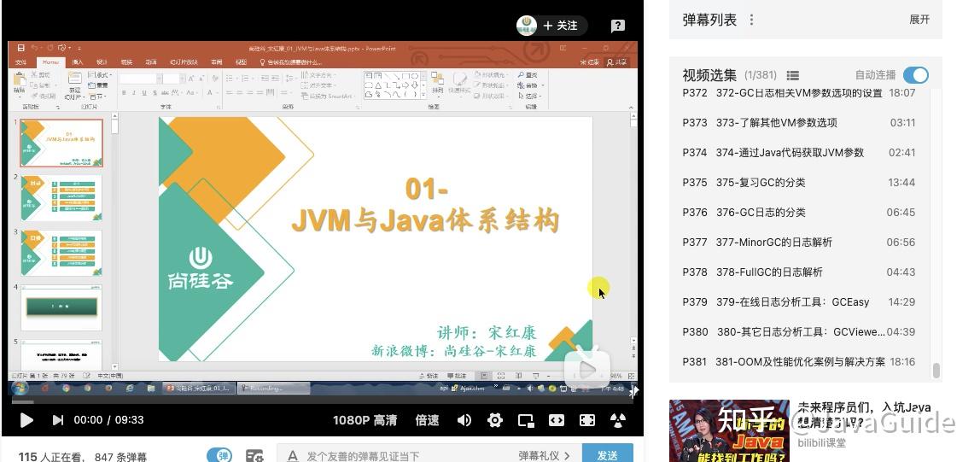This screenshot has height=462, width=980.
Task: Open 弹幕礼仪 link
Action: click(x=544, y=456)
